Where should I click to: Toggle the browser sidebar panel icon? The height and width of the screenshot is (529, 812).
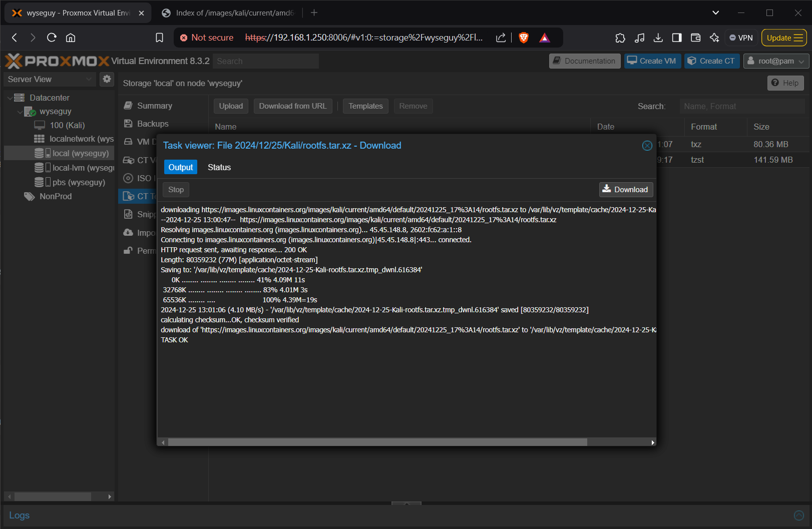pyautogui.click(x=677, y=38)
